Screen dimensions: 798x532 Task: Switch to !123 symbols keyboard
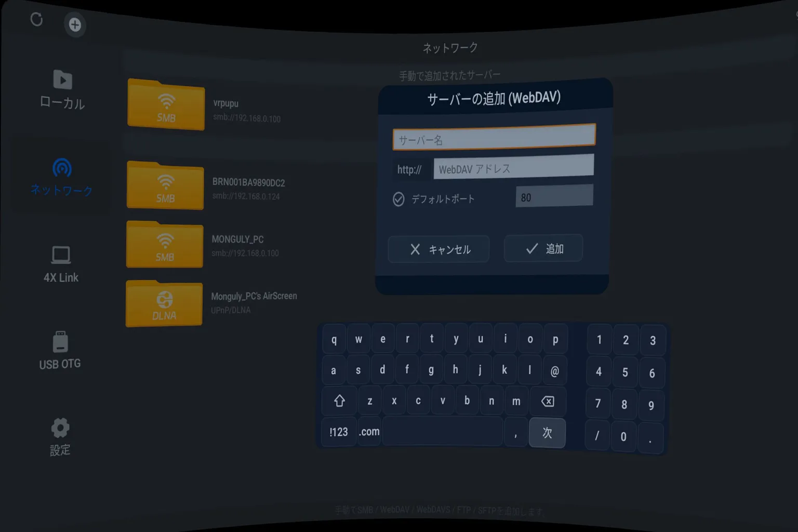tap(339, 432)
